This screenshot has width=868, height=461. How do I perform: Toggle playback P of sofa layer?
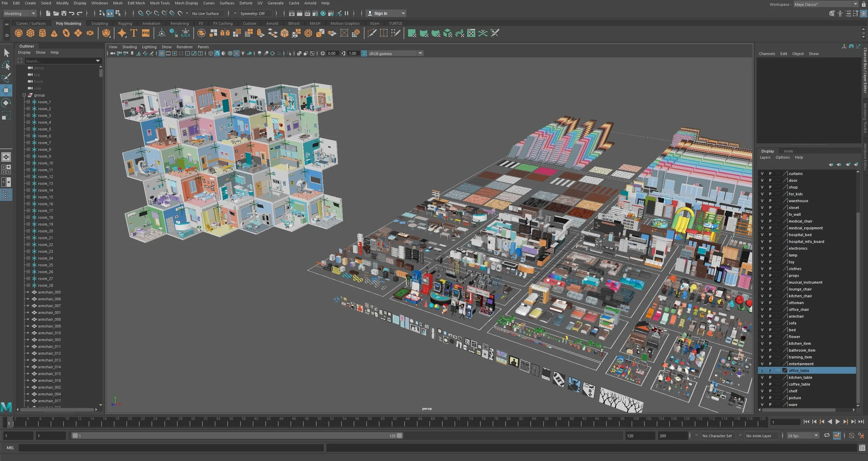(770, 323)
